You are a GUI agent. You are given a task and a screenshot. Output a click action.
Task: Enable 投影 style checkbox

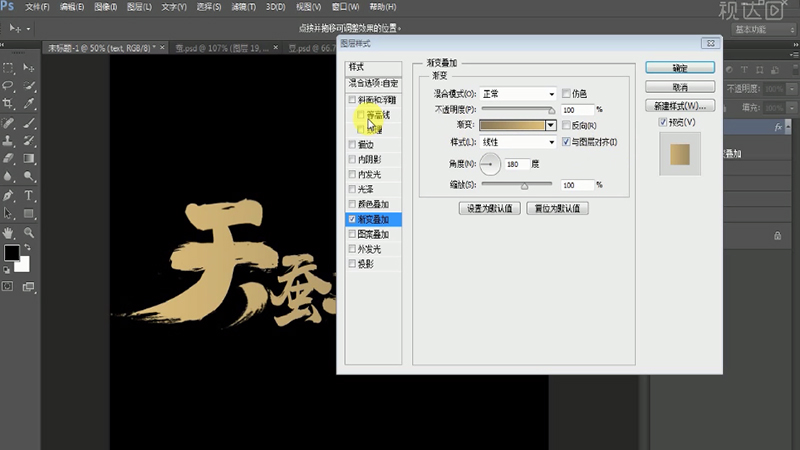pyautogui.click(x=352, y=263)
